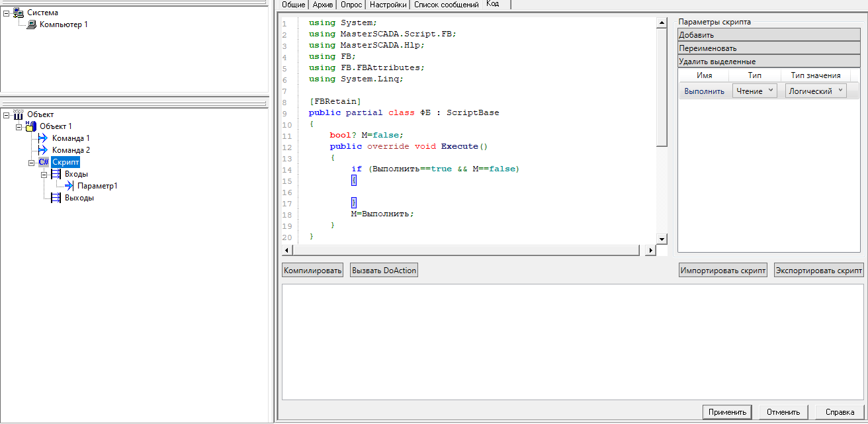This screenshot has height=424, width=868.
Task: Click code editor scroll left arrow
Action: coord(287,250)
